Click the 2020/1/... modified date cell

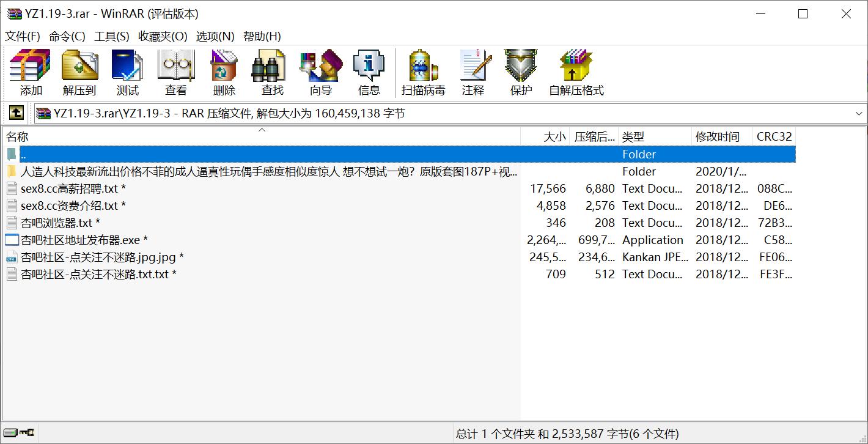[x=721, y=171]
